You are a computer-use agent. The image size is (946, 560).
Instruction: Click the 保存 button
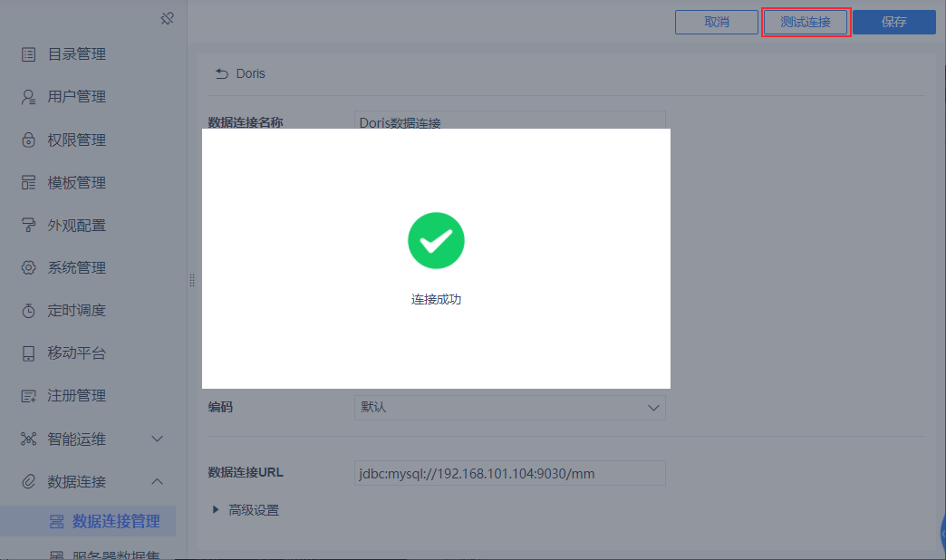click(x=894, y=22)
